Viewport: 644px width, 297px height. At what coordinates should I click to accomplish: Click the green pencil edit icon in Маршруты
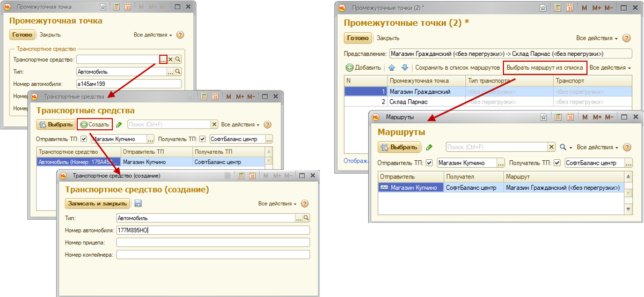coord(429,147)
